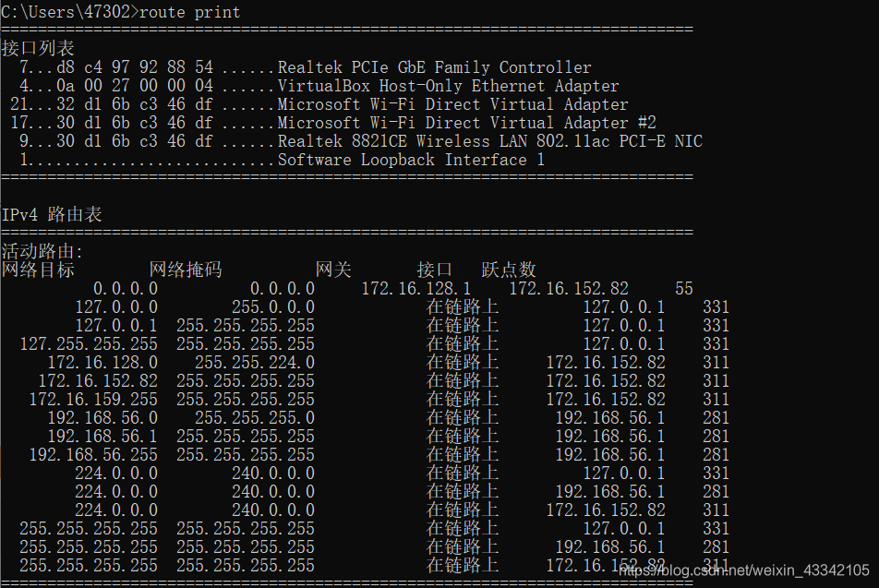Click the 255.255.224.0 netmask value

tap(254, 363)
